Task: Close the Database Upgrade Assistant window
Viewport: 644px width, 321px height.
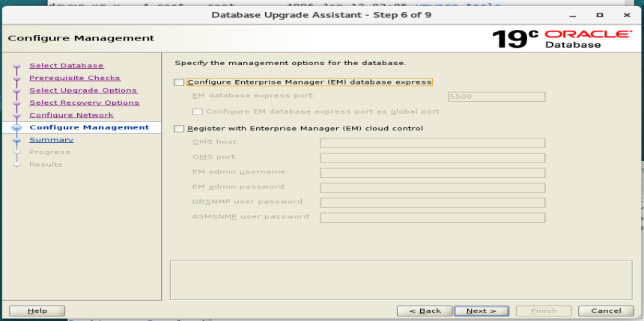Action: 627,15
